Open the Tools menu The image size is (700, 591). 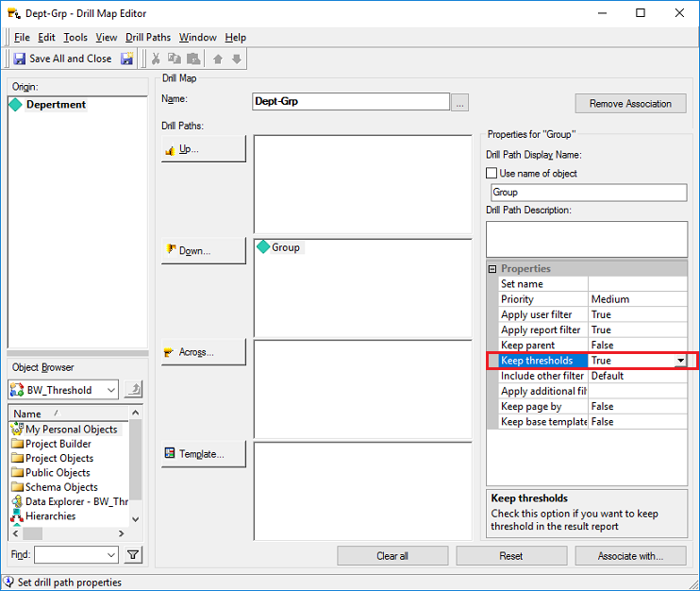(x=75, y=38)
